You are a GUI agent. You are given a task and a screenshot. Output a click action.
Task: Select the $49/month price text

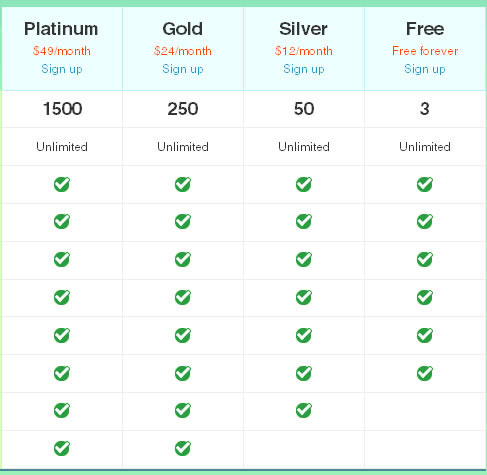[62, 51]
